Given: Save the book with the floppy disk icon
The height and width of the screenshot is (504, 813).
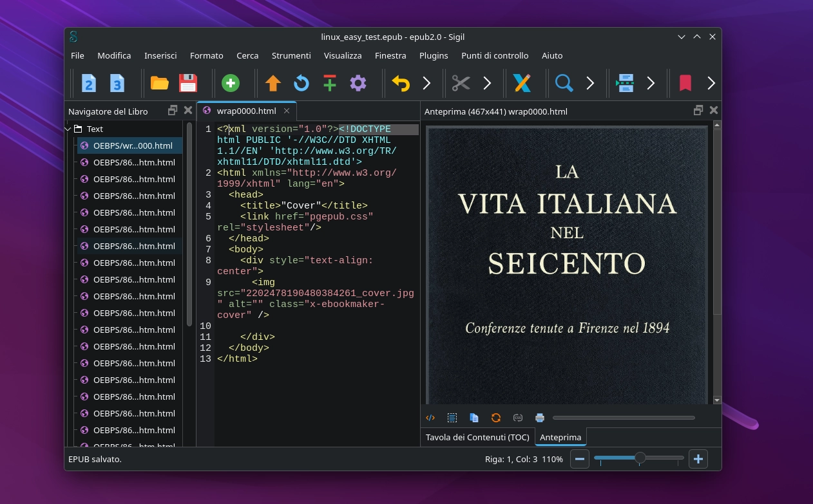Looking at the screenshot, I should point(187,83).
